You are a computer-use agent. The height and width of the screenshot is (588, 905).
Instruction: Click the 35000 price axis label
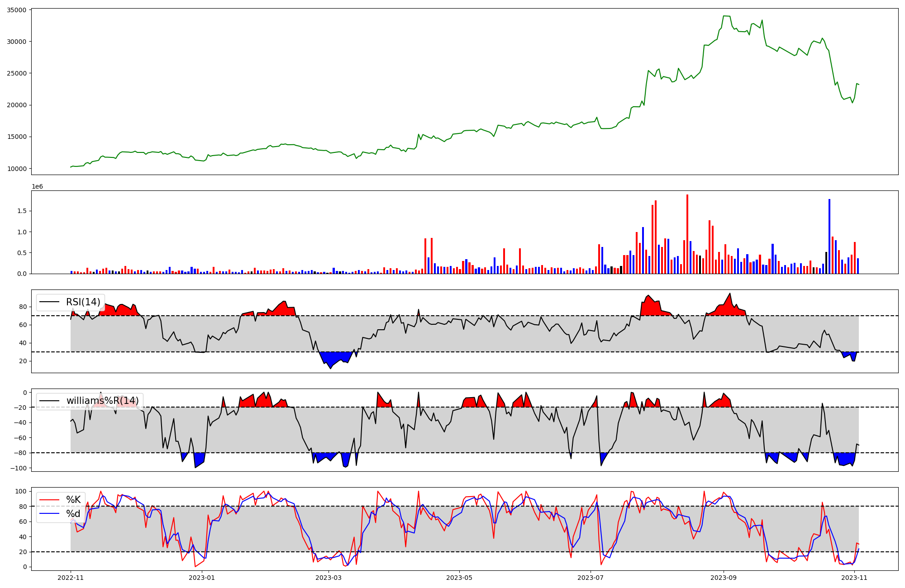(17, 9)
